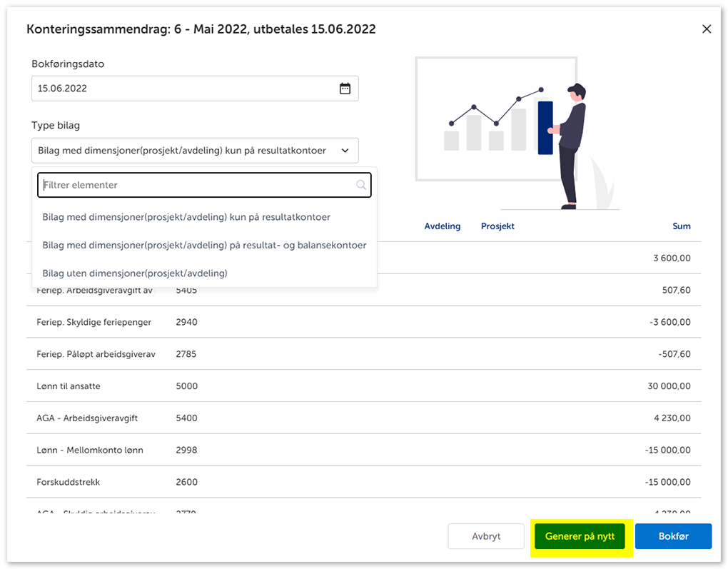Click the Prosjekt column header
728x569 pixels.
497,226
